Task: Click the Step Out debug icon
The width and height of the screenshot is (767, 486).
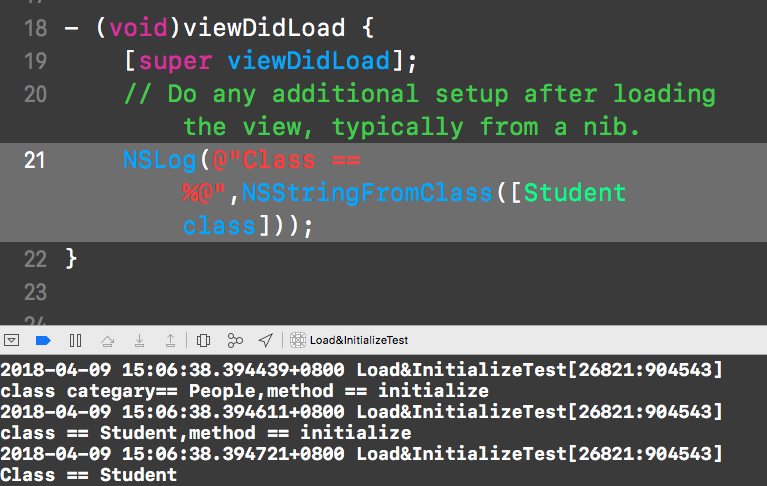Action: 170,340
